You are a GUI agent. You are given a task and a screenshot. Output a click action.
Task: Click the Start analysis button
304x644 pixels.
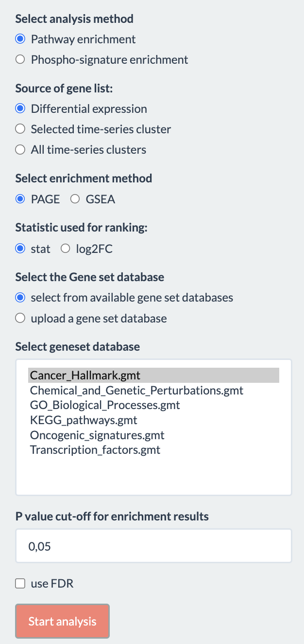point(63,621)
